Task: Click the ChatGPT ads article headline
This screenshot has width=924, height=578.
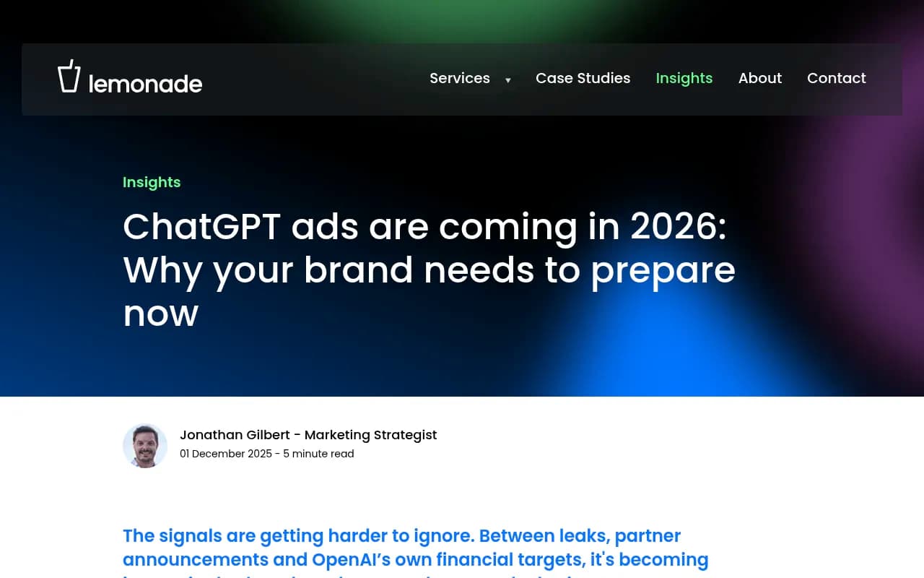Action: [x=430, y=269]
